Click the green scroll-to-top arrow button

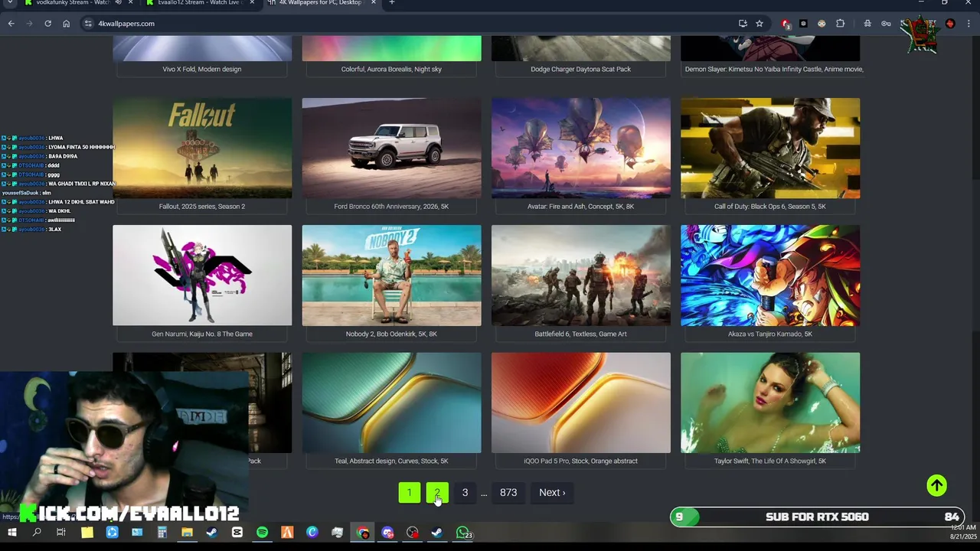click(937, 486)
